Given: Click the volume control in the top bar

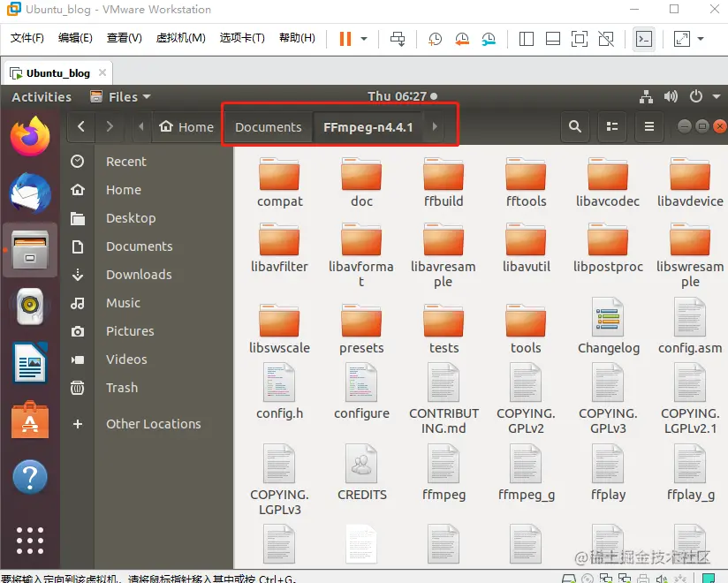Looking at the screenshot, I should (x=671, y=97).
